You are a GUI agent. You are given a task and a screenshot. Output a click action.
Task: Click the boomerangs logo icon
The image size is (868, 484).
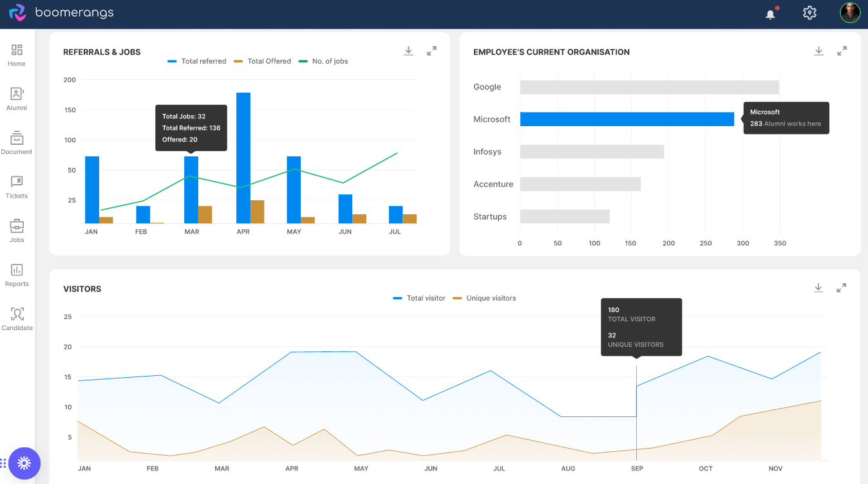(17, 12)
